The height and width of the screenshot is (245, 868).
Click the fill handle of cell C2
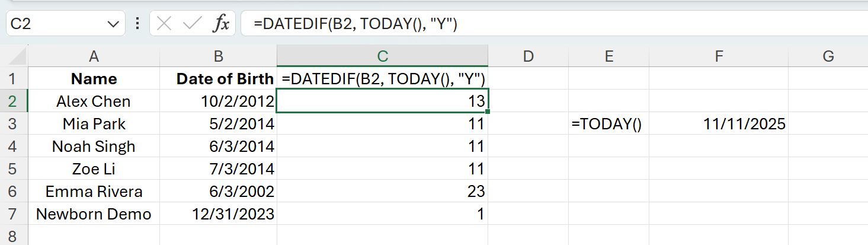click(488, 112)
